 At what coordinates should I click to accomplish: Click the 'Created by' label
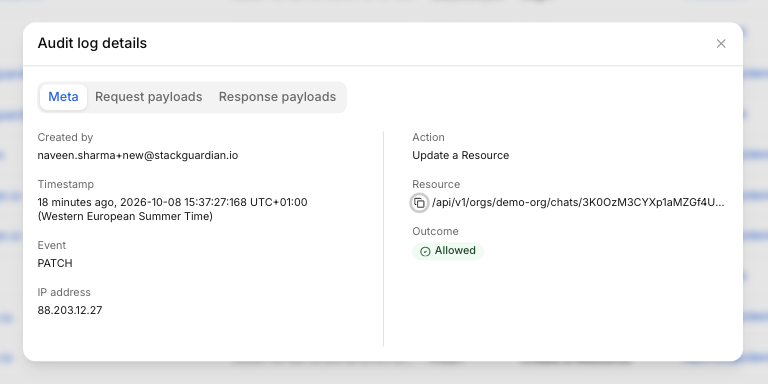pyautogui.click(x=65, y=138)
